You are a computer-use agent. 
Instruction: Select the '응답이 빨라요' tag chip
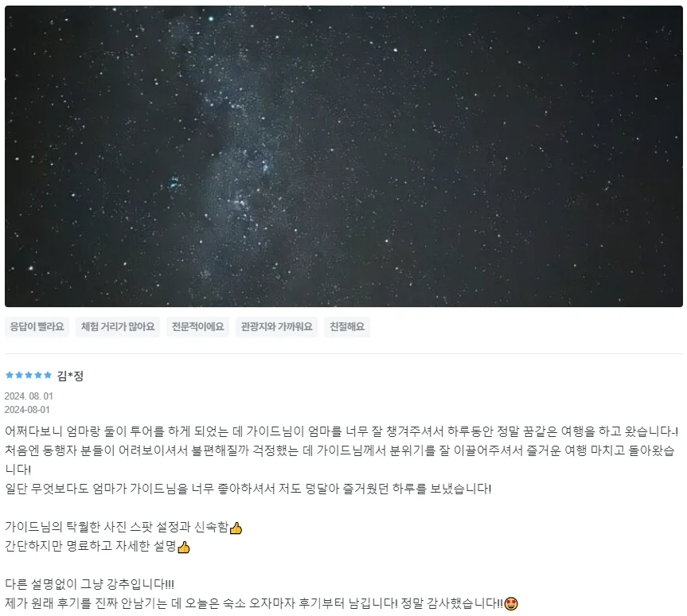[x=37, y=327]
